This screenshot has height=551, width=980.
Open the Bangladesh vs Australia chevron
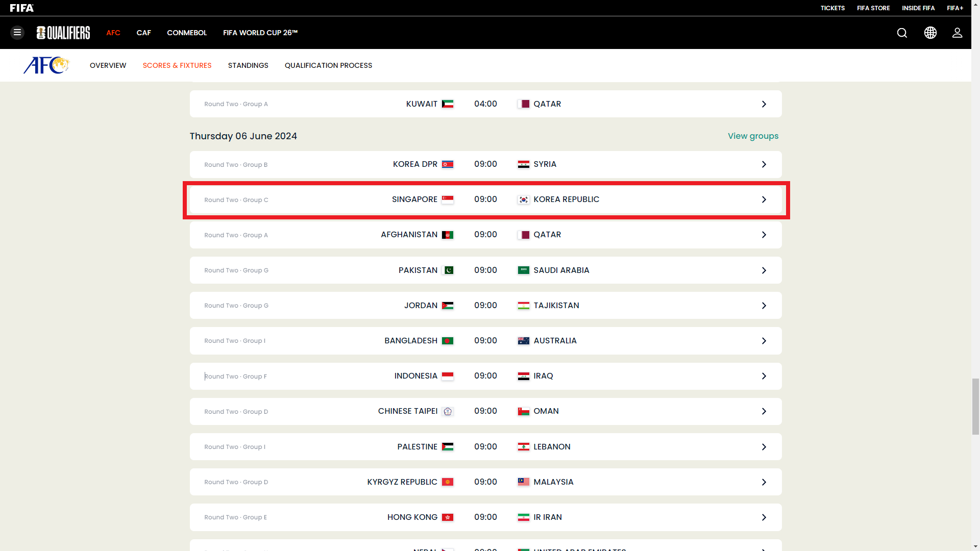point(764,341)
